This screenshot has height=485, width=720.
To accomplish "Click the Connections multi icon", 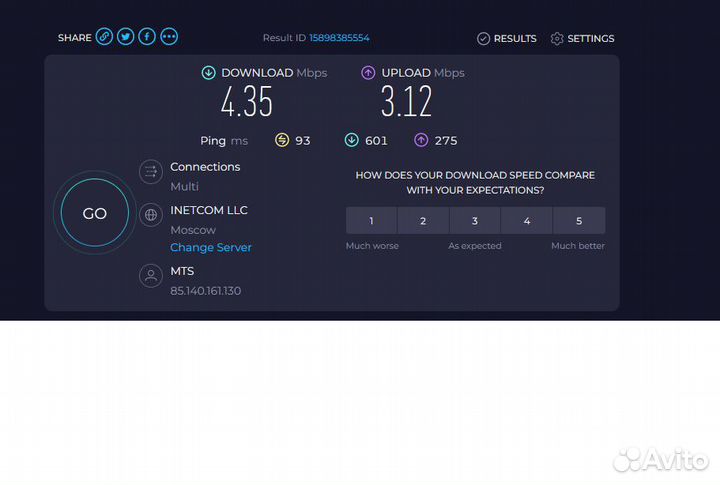I will (x=150, y=172).
